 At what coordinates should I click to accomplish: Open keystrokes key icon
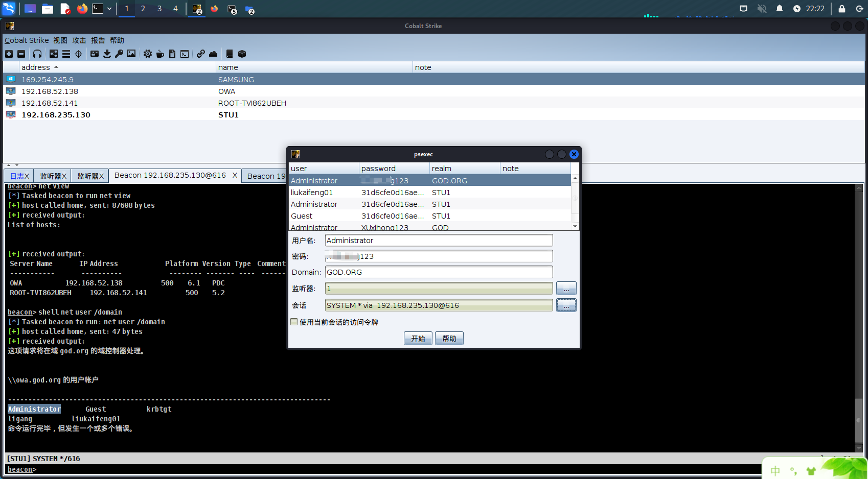pyautogui.click(x=119, y=54)
